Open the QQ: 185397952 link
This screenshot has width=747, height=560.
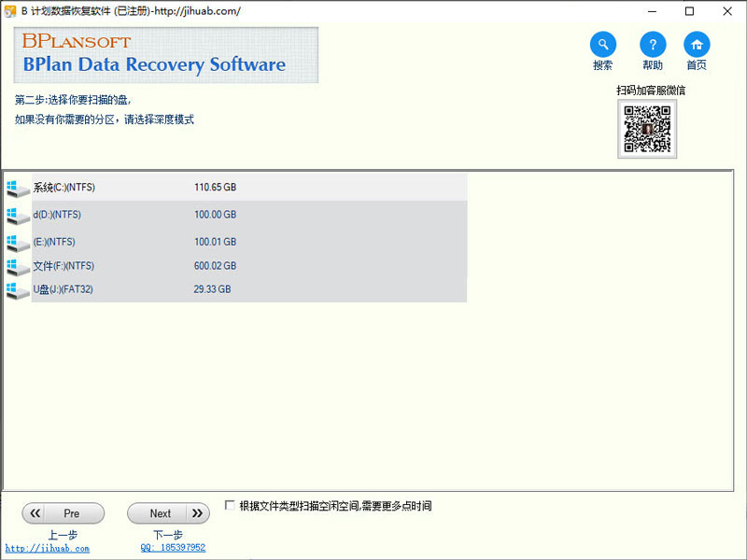[x=173, y=548]
